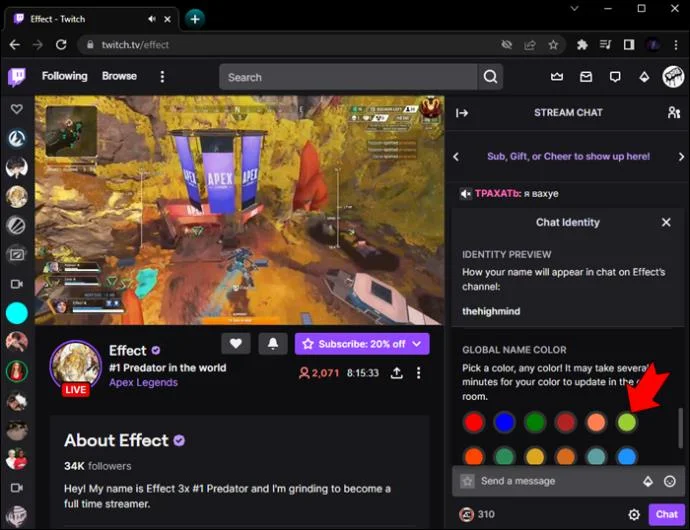Click Sub, Gift, or Cheer banner text
The width and height of the screenshot is (690, 530).
(x=568, y=156)
